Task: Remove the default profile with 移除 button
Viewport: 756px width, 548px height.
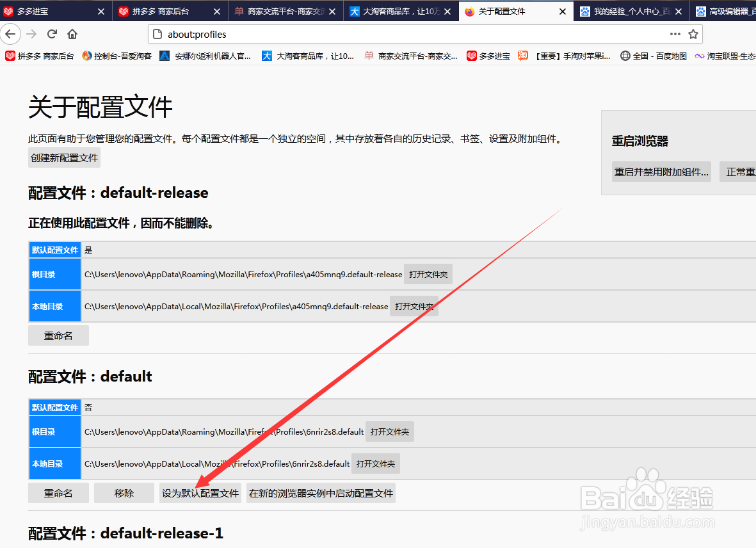Action: (x=124, y=493)
